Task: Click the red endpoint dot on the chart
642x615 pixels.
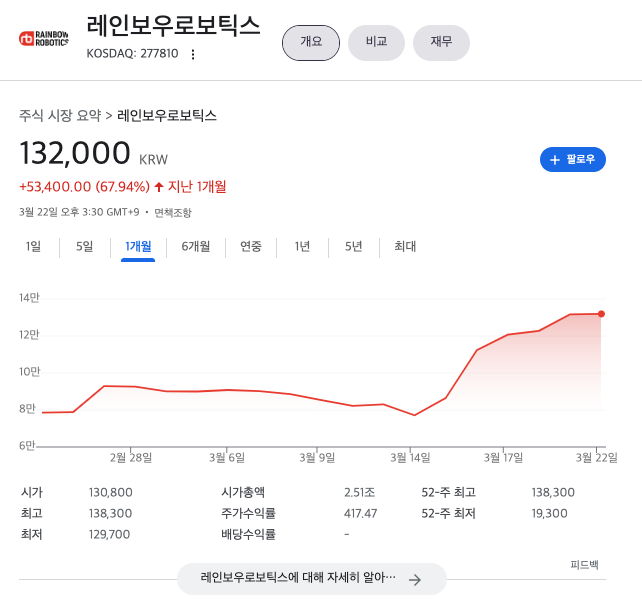Action: [601, 314]
